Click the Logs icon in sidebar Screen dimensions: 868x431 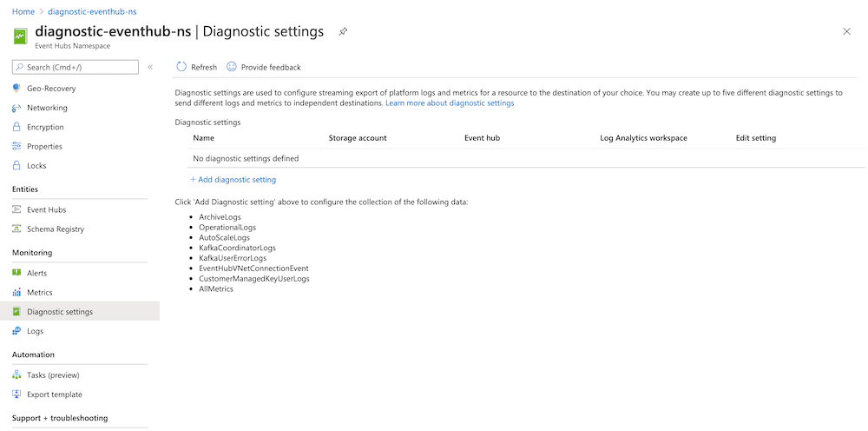16,331
